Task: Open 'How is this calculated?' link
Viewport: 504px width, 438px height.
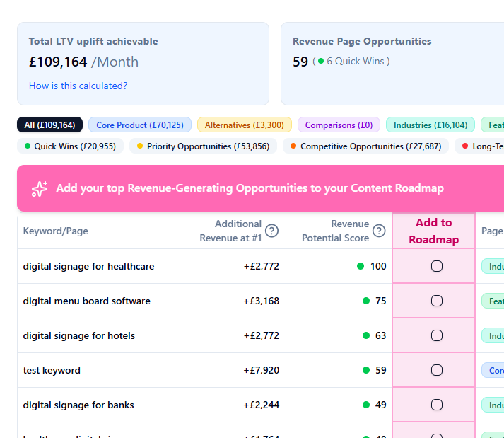Action: (x=78, y=86)
